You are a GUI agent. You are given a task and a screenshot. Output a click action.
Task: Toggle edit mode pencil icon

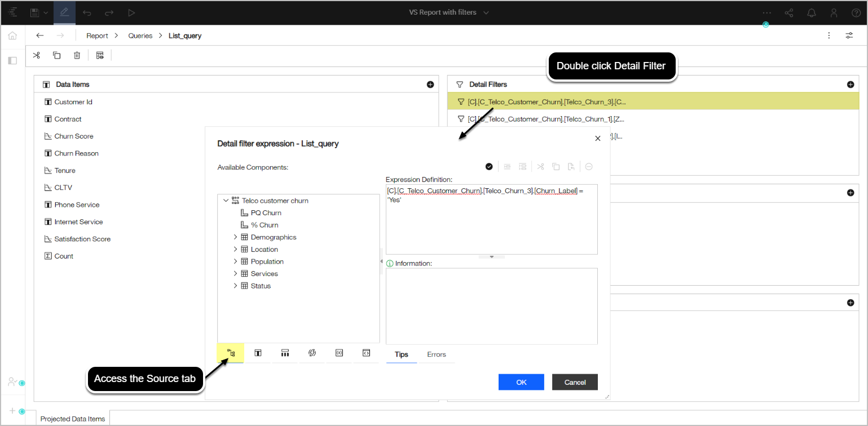(x=64, y=12)
